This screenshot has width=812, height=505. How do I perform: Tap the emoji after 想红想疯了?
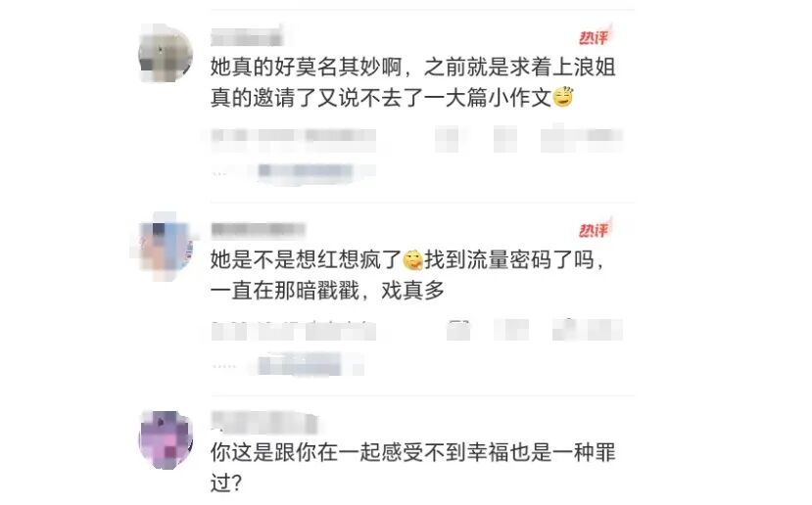(412, 259)
